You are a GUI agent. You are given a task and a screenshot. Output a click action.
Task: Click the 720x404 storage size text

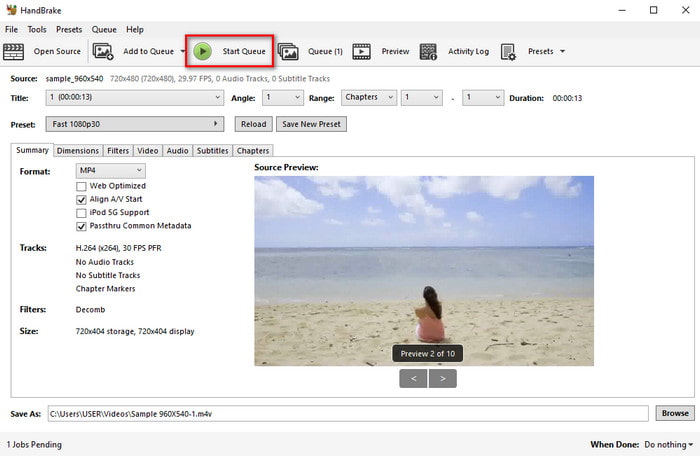[x=135, y=331]
